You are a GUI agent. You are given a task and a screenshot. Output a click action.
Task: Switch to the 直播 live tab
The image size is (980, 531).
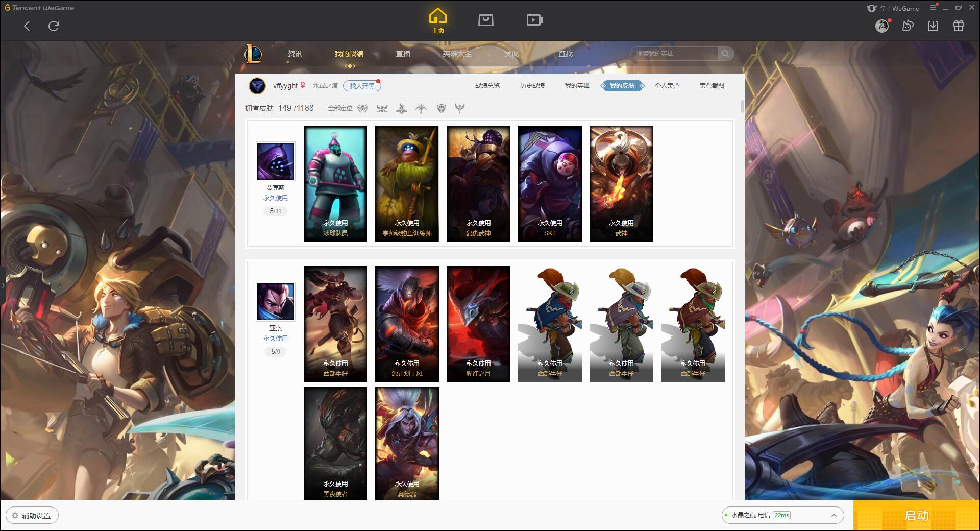[x=403, y=54]
